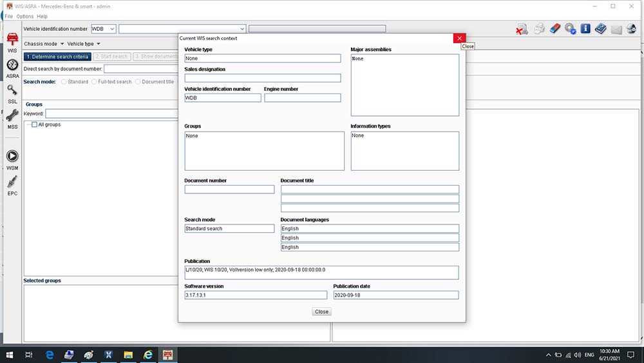The image size is (644, 363).
Task: Open the EPC spark plug module
Action: pyautogui.click(x=12, y=186)
